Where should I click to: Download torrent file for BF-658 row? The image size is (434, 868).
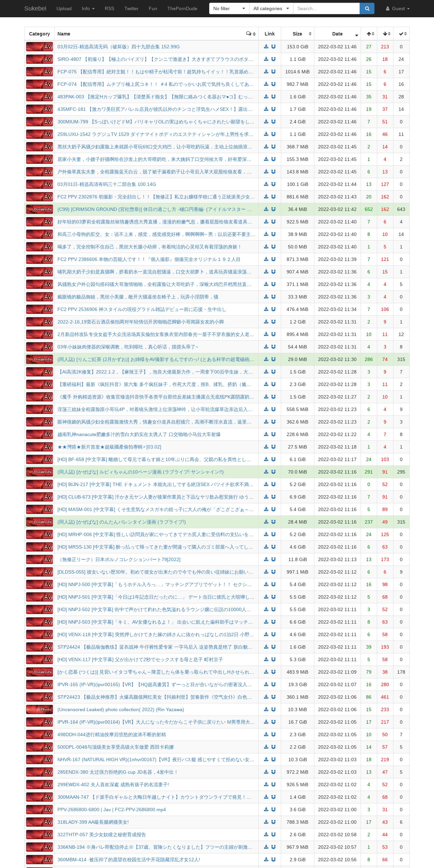[x=266, y=459]
